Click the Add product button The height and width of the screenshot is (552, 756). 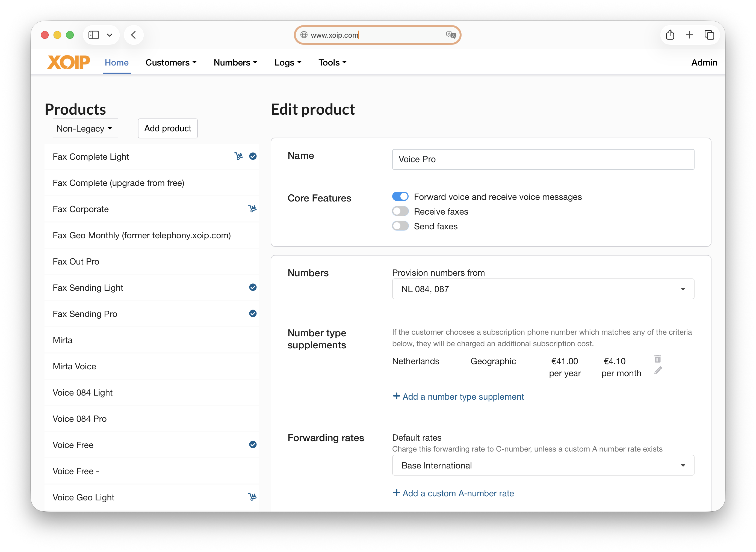pos(168,128)
